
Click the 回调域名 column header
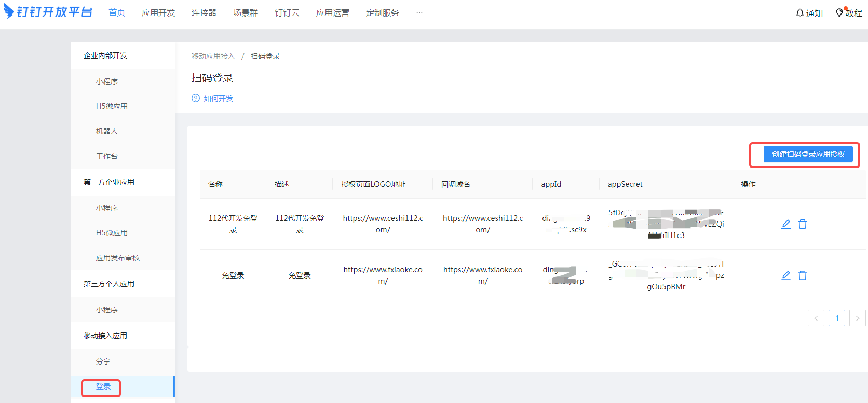tap(456, 184)
